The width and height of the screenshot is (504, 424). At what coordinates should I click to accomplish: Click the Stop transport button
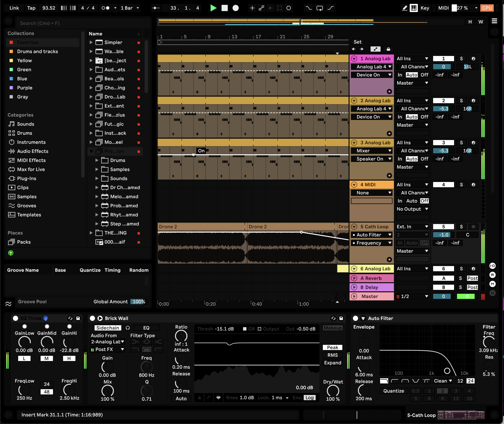click(x=225, y=8)
